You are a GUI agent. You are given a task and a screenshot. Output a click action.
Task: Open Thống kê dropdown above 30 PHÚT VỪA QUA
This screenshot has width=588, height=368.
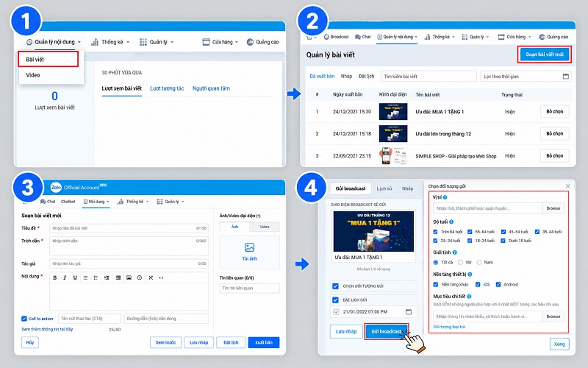pyautogui.click(x=110, y=42)
